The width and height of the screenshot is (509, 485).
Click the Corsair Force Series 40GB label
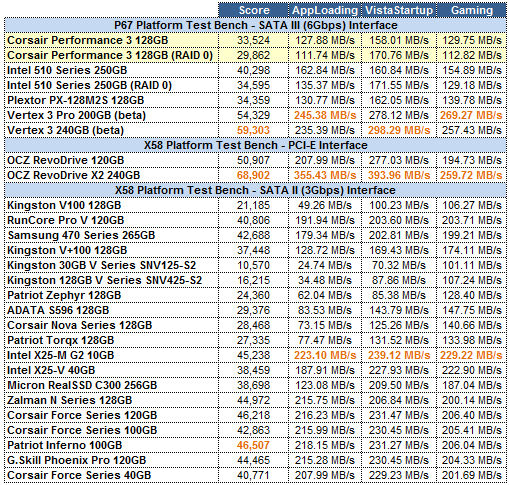(79, 475)
